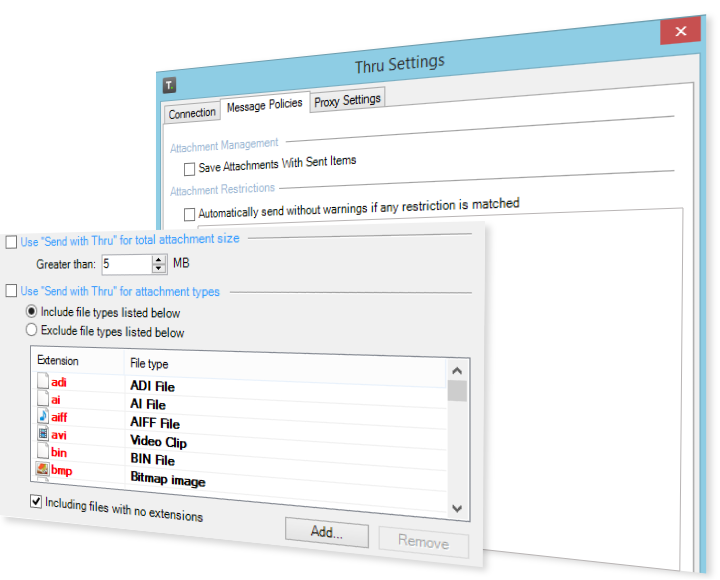Click the Remove button
Viewport: 720px width, 580px height.
(423, 542)
